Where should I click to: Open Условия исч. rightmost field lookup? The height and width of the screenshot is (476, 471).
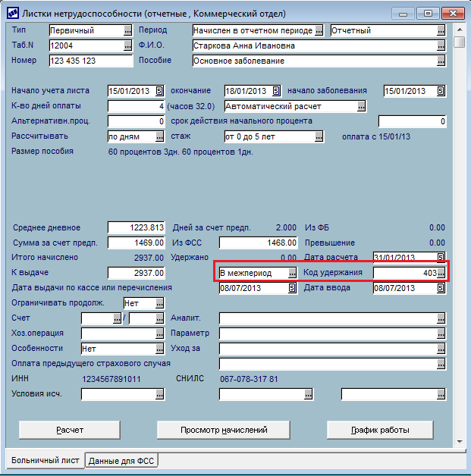click(441, 394)
